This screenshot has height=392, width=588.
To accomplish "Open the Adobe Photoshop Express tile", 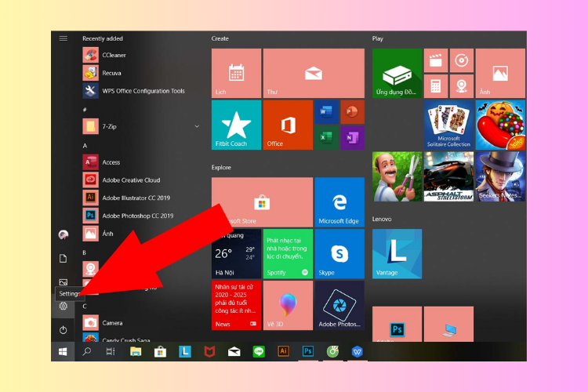I will point(339,305).
